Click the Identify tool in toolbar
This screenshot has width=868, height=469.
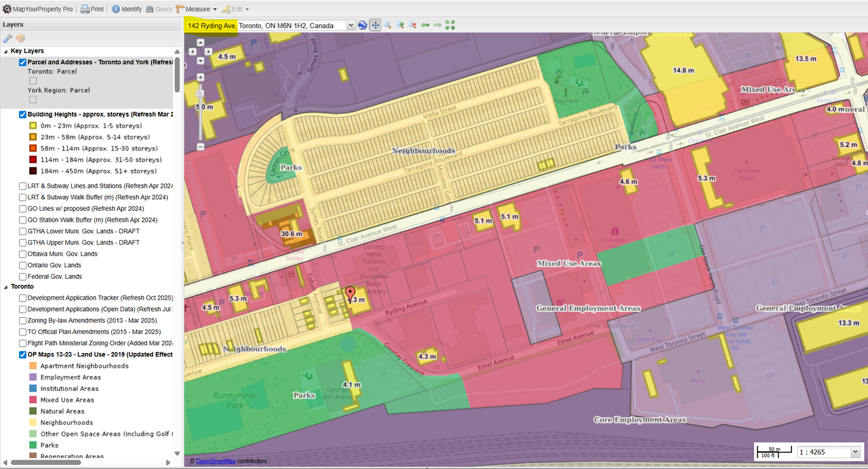point(126,9)
